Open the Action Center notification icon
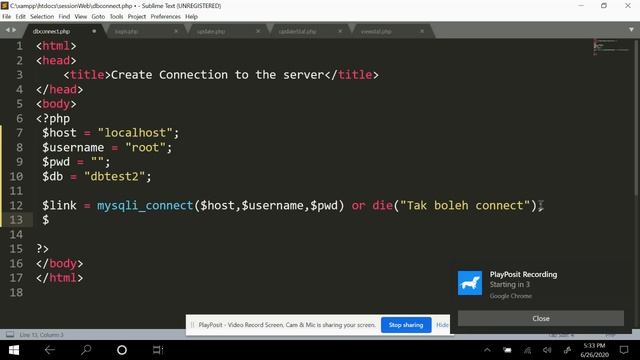The image size is (640, 360). [624, 350]
